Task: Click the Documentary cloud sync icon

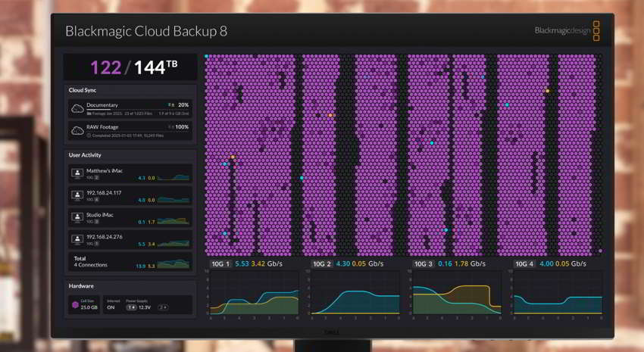Action: pyautogui.click(x=77, y=109)
